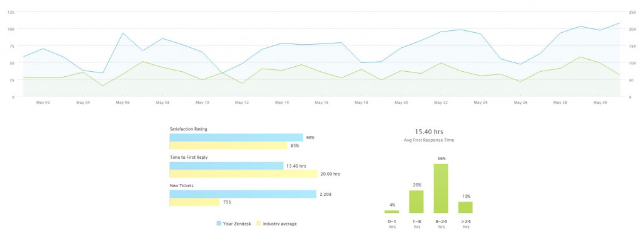This screenshot has height=235, width=644.
Task: Click the May 30 axis label
Action: pos(600,103)
